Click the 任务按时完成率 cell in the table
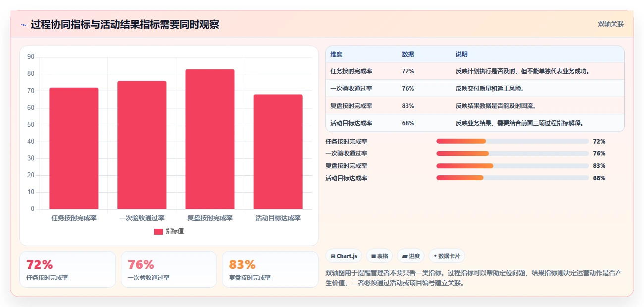 click(351, 71)
